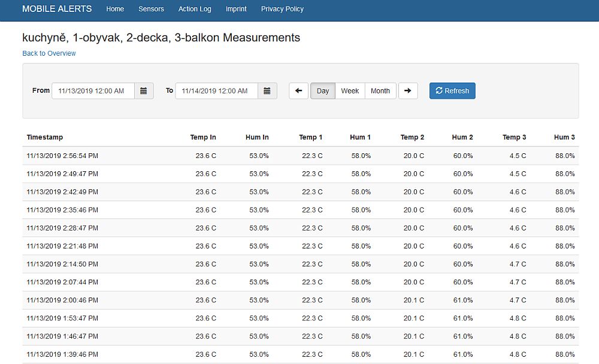Click the MOBILE ALERTS brand logo

(57, 9)
